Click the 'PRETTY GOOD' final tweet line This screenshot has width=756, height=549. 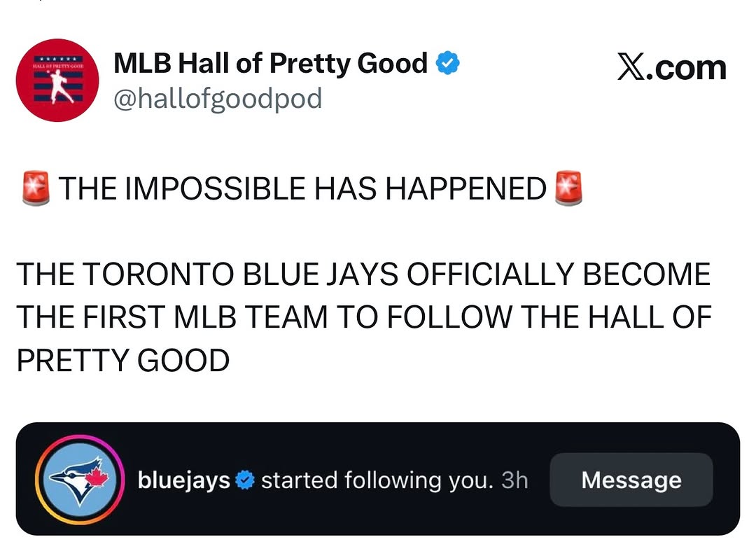coord(123,361)
